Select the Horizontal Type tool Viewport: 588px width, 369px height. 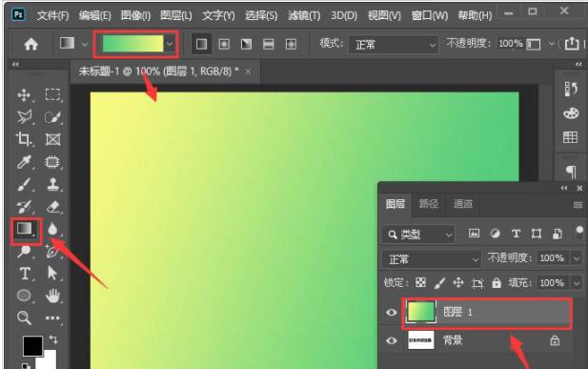(x=25, y=274)
